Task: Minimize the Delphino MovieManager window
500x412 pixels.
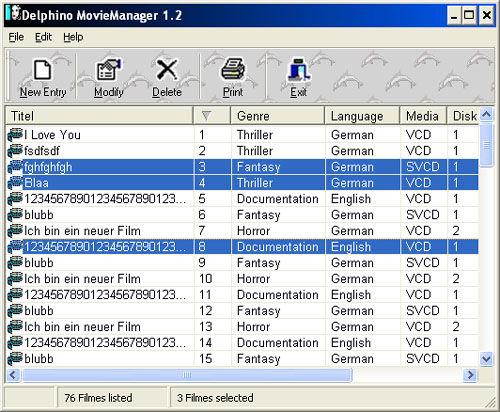Action: click(x=454, y=15)
